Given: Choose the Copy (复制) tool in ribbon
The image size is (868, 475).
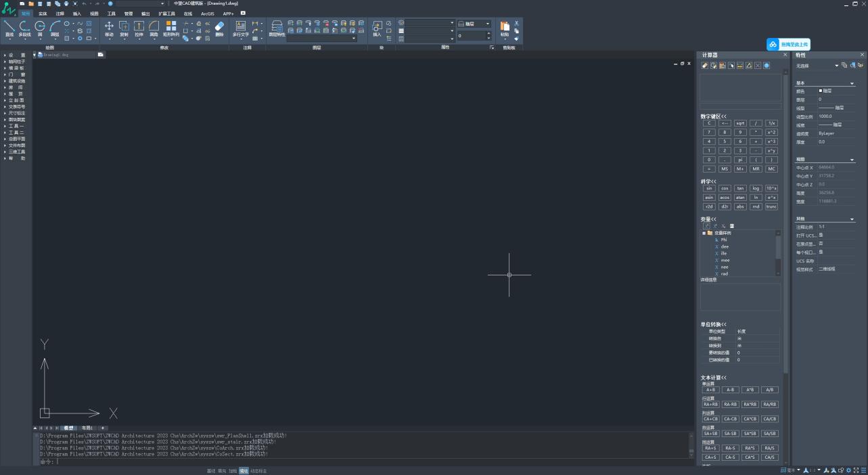Looking at the screenshot, I should click(124, 28).
